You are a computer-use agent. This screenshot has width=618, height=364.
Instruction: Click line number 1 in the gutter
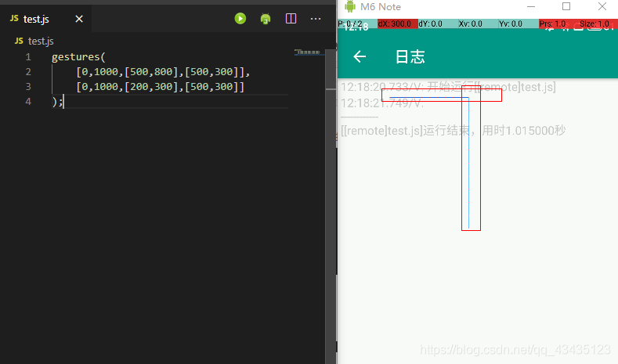point(28,57)
